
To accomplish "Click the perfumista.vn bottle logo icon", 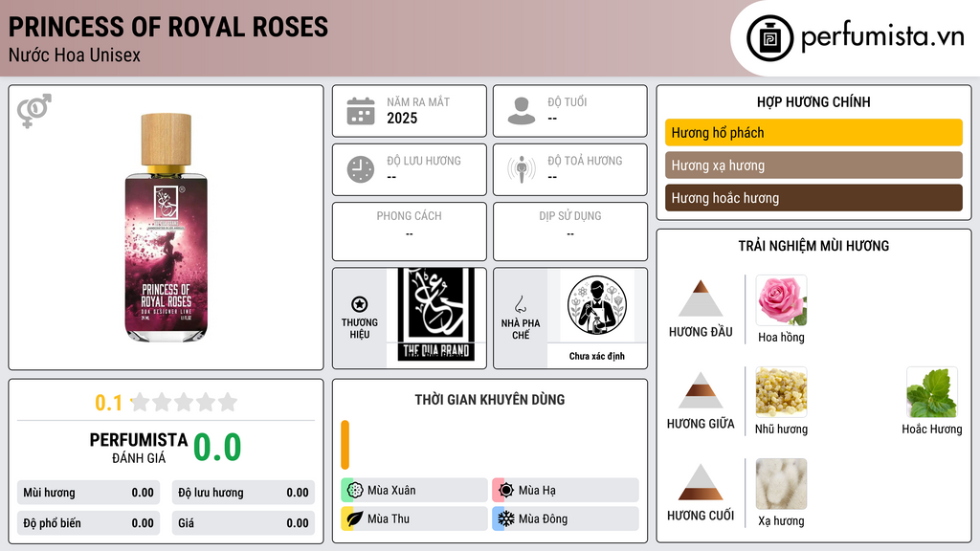I will (x=769, y=38).
